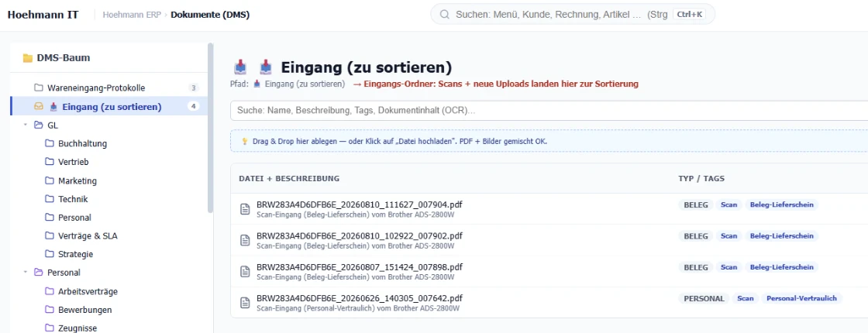Click BELEG tag in 007898.pdf row
The width and height of the screenshot is (868, 333).
696,267
